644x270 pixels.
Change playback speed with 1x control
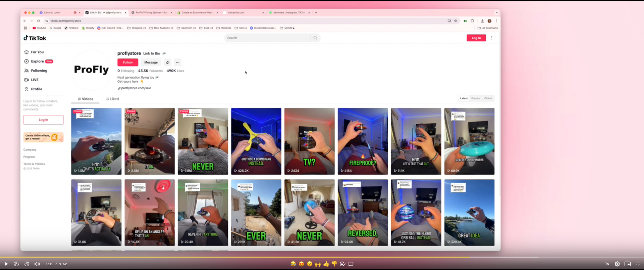point(607,264)
